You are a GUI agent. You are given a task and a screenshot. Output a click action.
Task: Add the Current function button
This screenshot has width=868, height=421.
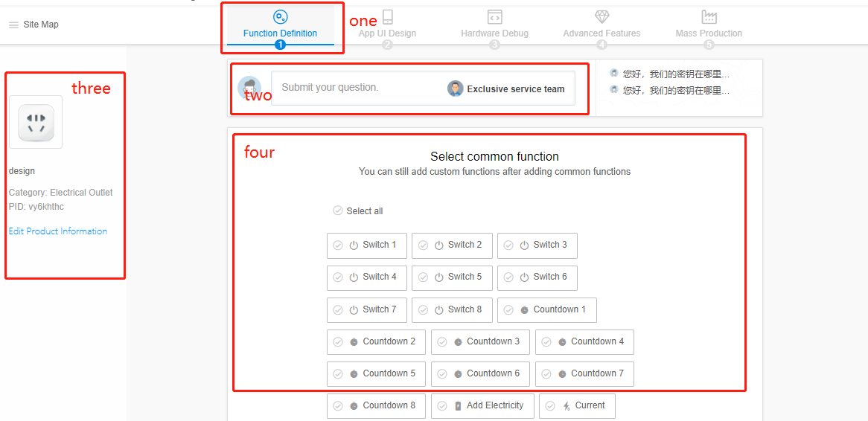(x=577, y=406)
